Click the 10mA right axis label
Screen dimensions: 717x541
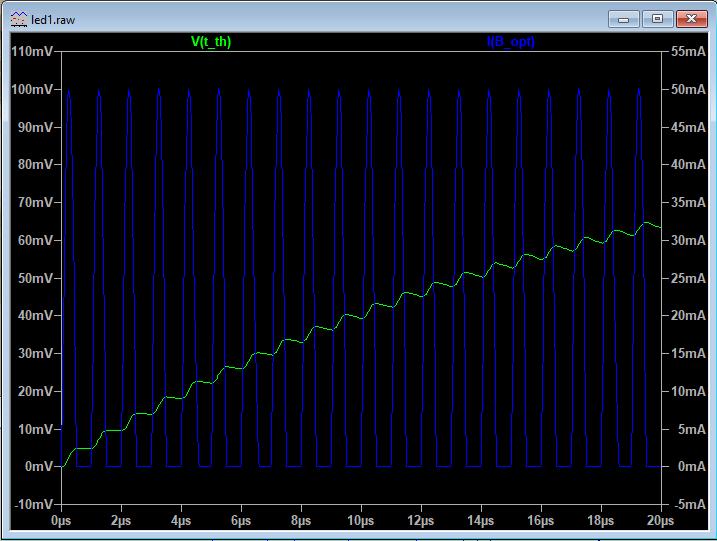(688, 391)
